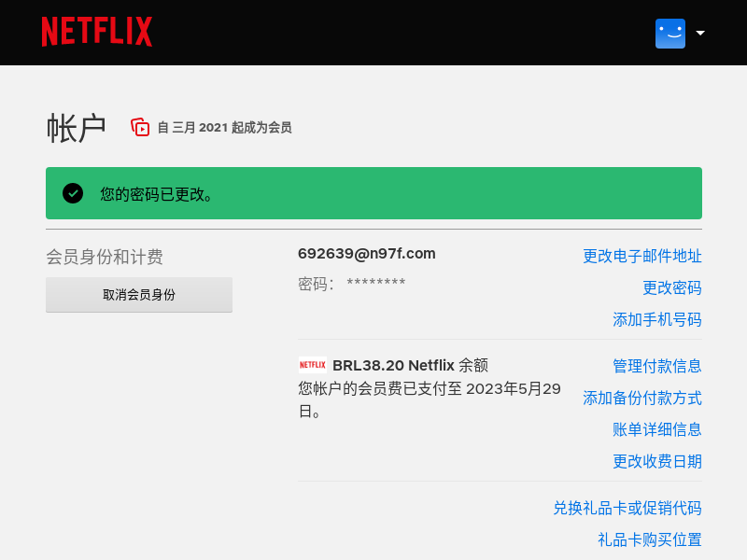Open the 更改密码 link
747x560 pixels.
tap(671, 287)
